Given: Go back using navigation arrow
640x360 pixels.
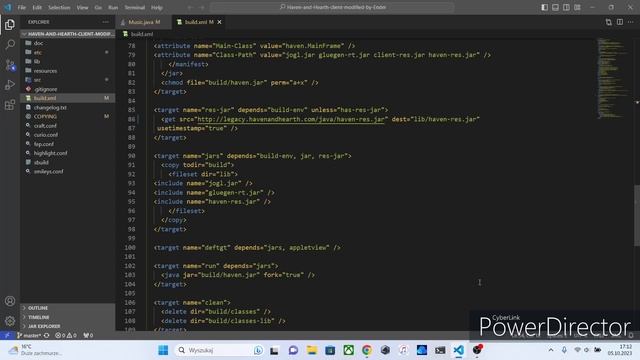Looking at the screenshot, I should (190, 7).
